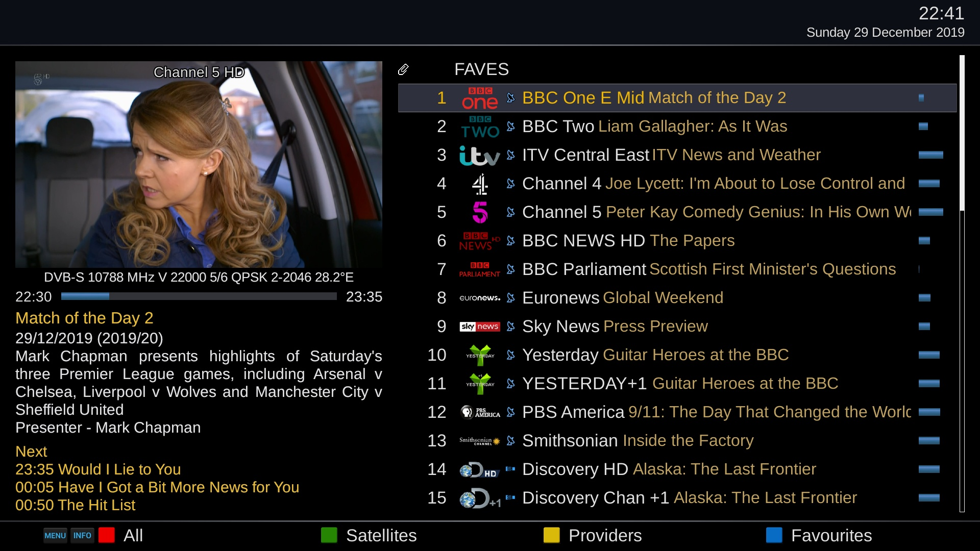Screen dimensions: 980x551
Task: Select BBC Parliament Scottish First Minister's Questions
Action: (677, 269)
